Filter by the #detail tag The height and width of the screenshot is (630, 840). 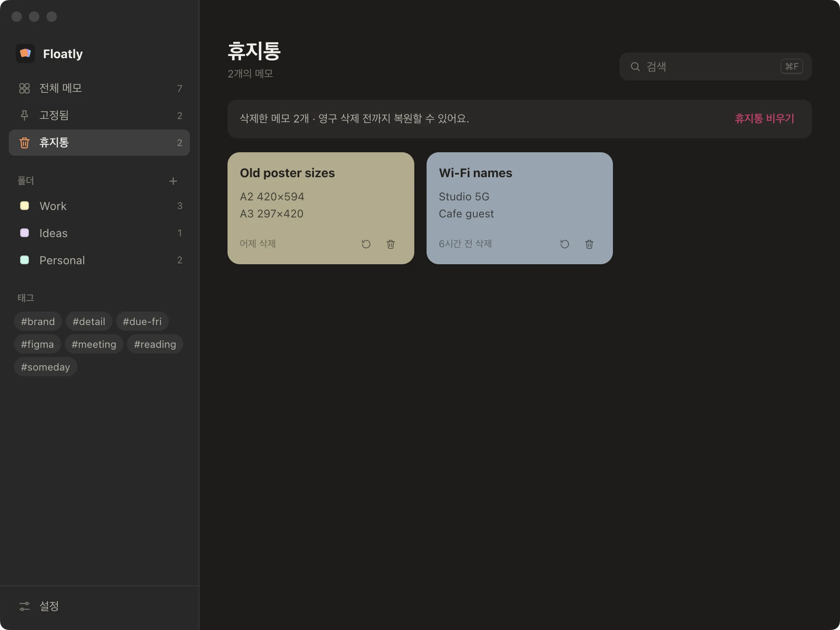[89, 322]
